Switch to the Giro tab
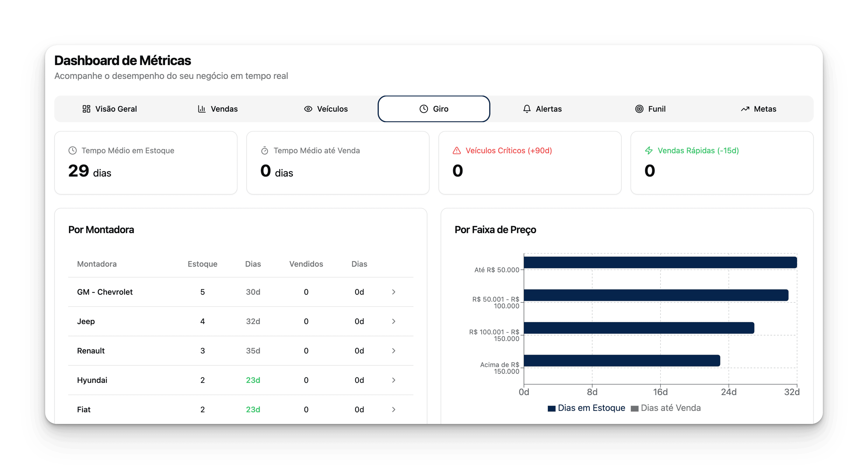The image size is (868, 469). click(434, 109)
